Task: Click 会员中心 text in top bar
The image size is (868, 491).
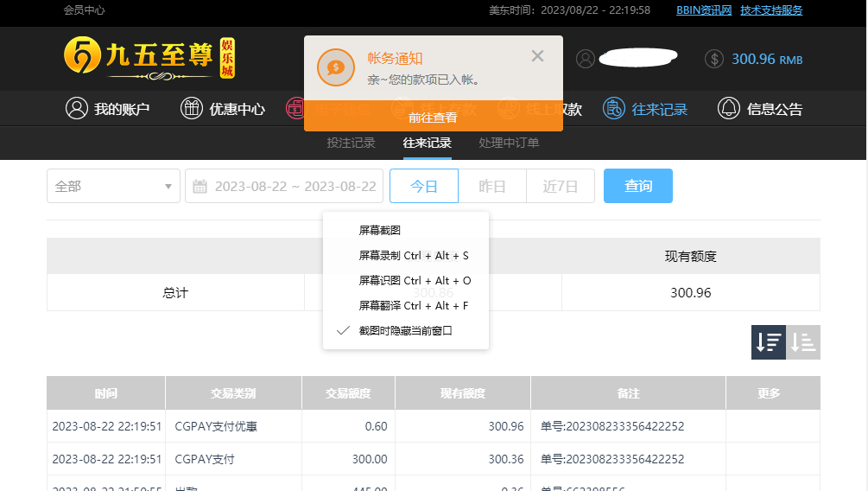Action: [x=84, y=10]
